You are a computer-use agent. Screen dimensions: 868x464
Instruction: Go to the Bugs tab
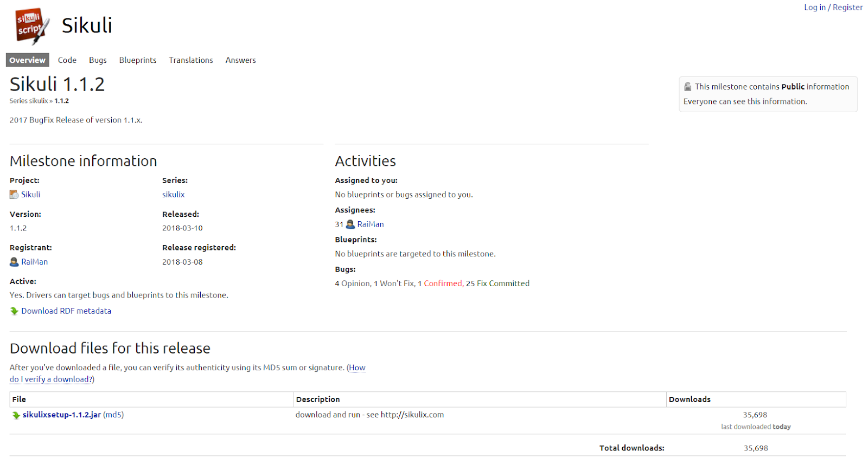point(98,60)
